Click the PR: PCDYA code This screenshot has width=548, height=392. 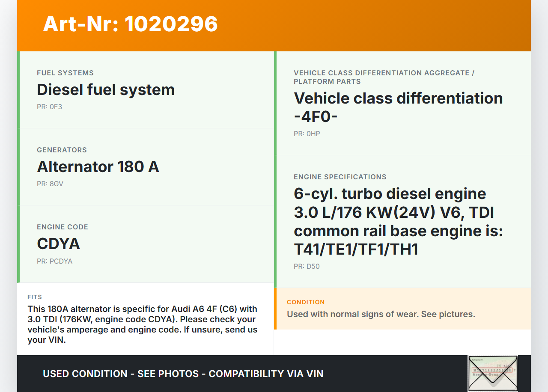point(54,261)
